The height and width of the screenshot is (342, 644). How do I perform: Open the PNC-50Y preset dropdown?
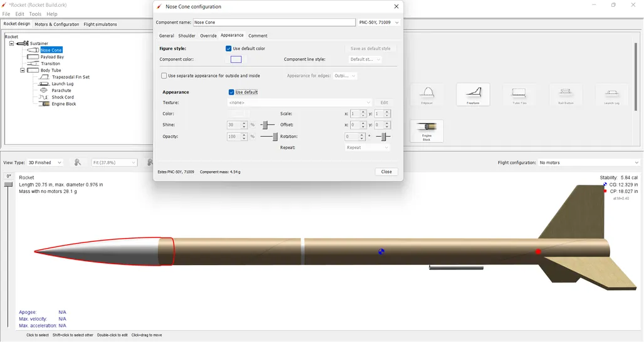(x=378, y=23)
